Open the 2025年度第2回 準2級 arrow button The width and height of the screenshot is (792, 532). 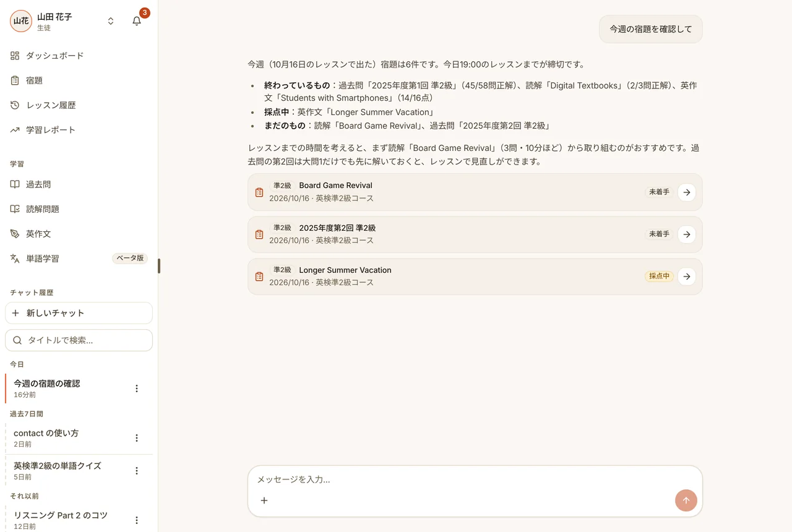tap(687, 234)
